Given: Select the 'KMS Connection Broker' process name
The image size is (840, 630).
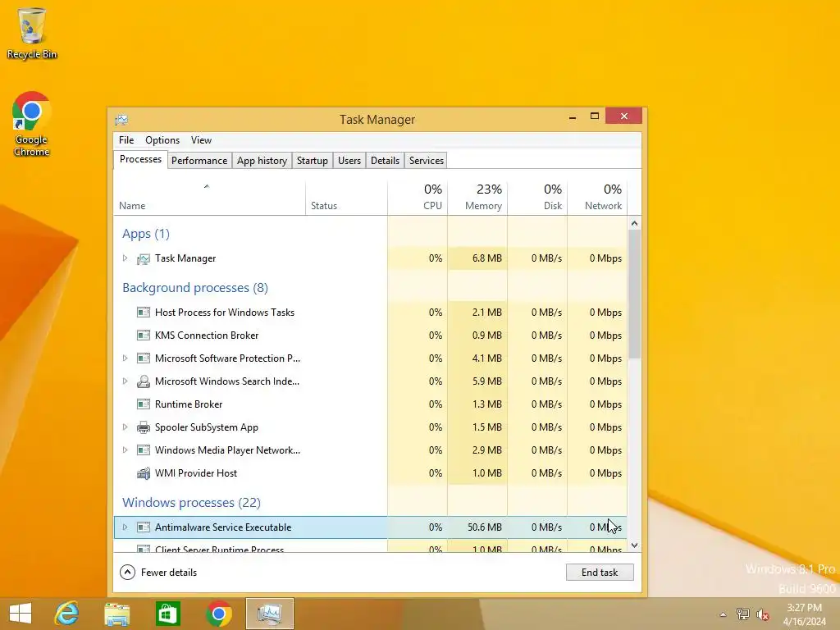Looking at the screenshot, I should [207, 336].
